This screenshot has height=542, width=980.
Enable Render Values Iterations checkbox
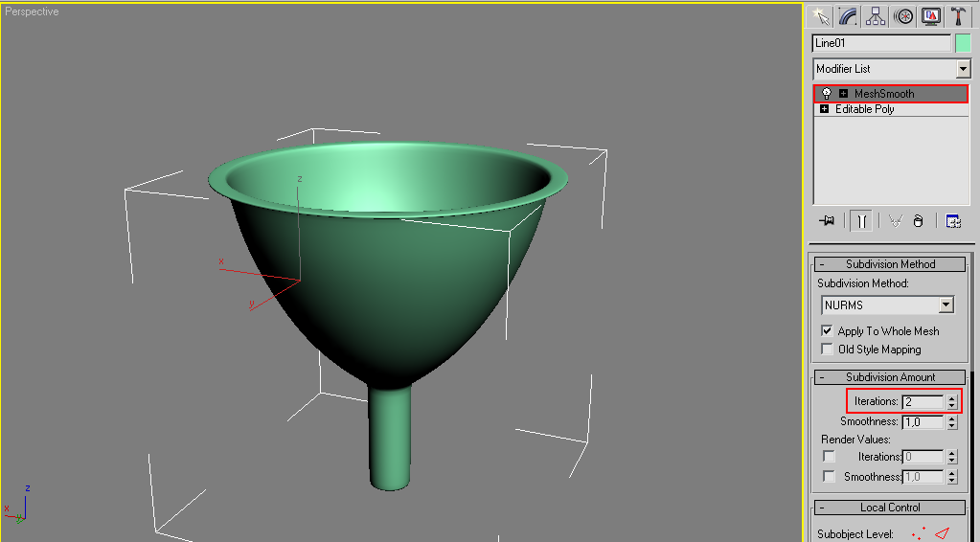[x=829, y=457]
